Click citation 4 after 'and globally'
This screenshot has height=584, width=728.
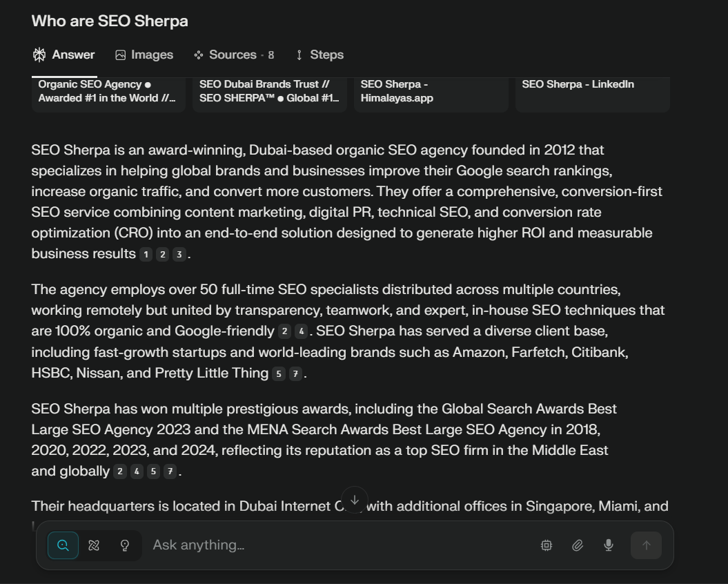point(137,471)
